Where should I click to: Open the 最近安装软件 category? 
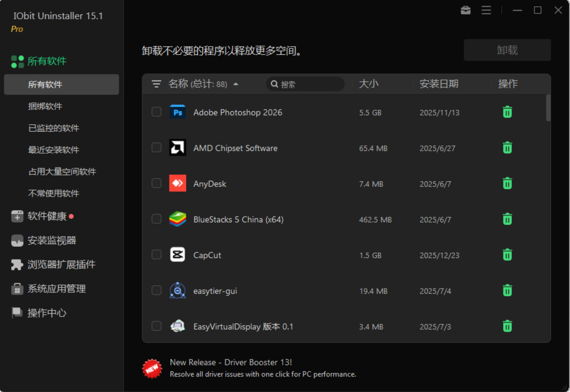tap(53, 150)
